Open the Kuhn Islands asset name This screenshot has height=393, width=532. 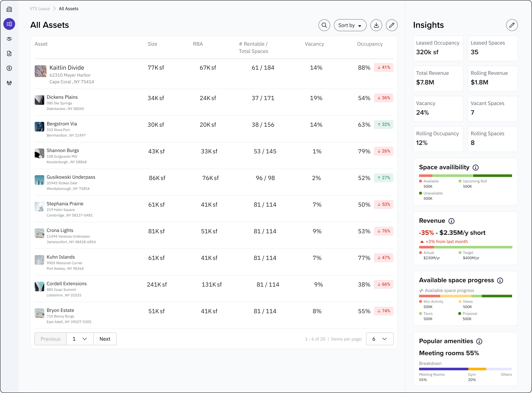(61, 257)
